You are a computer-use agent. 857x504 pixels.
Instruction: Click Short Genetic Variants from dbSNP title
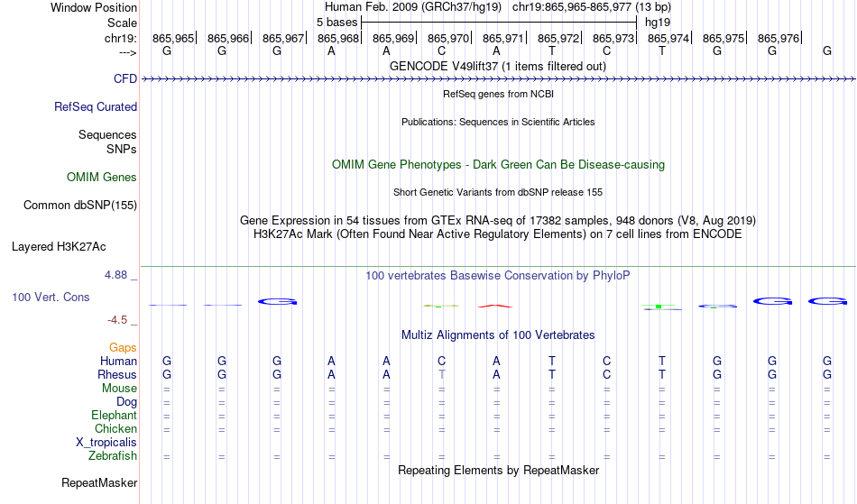(498, 192)
